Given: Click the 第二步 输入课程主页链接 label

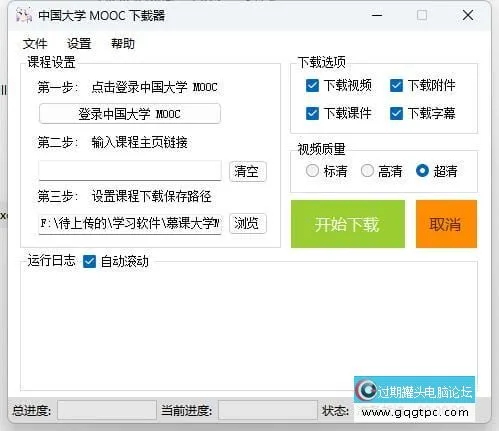Looking at the screenshot, I should pyautogui.click(x=112, y=143).
